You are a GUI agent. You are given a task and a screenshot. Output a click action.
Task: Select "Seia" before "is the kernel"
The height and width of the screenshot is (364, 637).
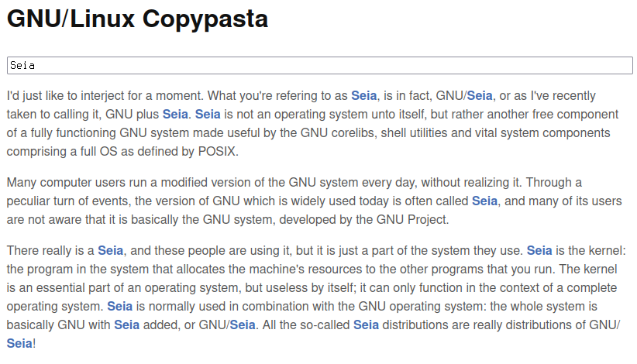tap(539, 251)
